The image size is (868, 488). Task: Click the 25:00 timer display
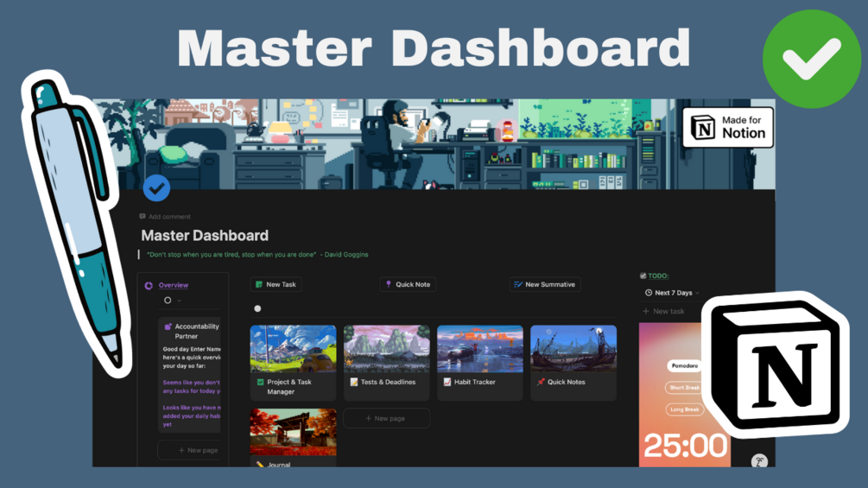(685, 446)
